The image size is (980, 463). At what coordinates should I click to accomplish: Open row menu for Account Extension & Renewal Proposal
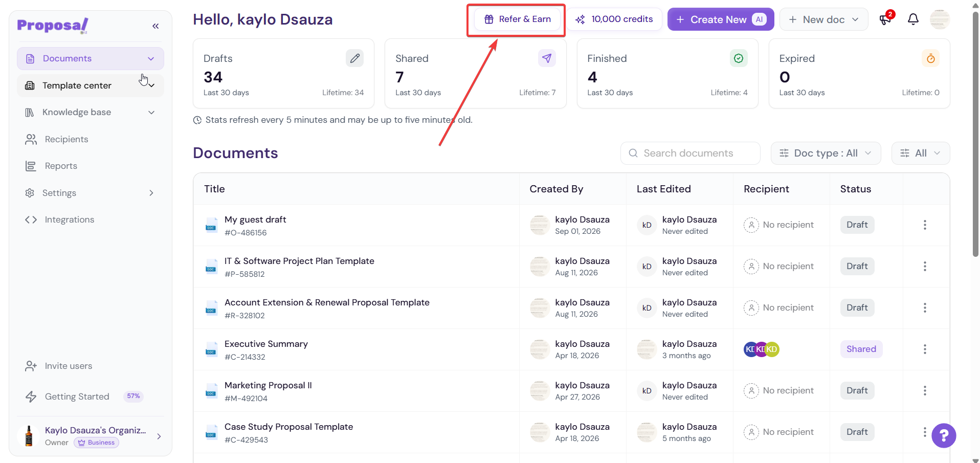(x=925, y=308)
